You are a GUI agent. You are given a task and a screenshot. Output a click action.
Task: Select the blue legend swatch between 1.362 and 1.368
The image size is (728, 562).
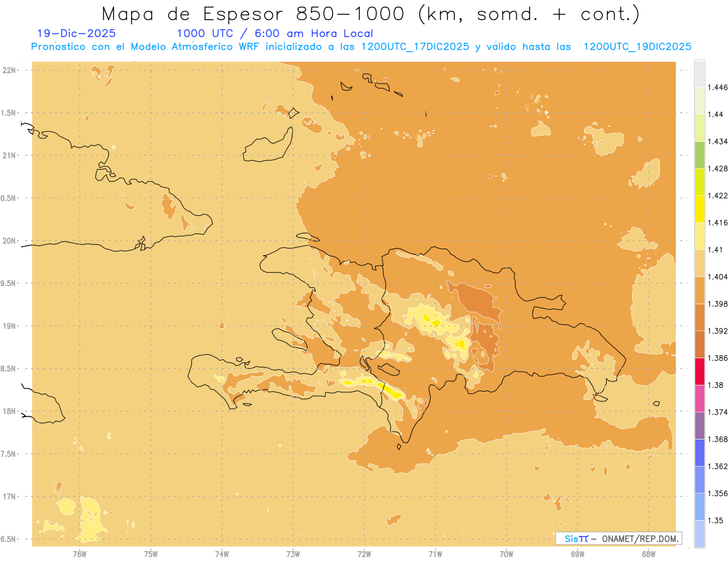click(699, 453)
